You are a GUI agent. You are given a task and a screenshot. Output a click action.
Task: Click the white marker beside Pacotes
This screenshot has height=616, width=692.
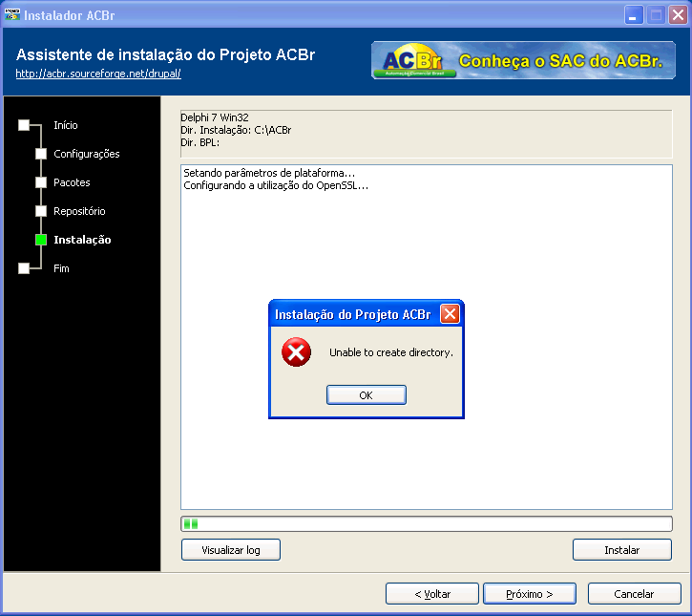pos(41,182)
